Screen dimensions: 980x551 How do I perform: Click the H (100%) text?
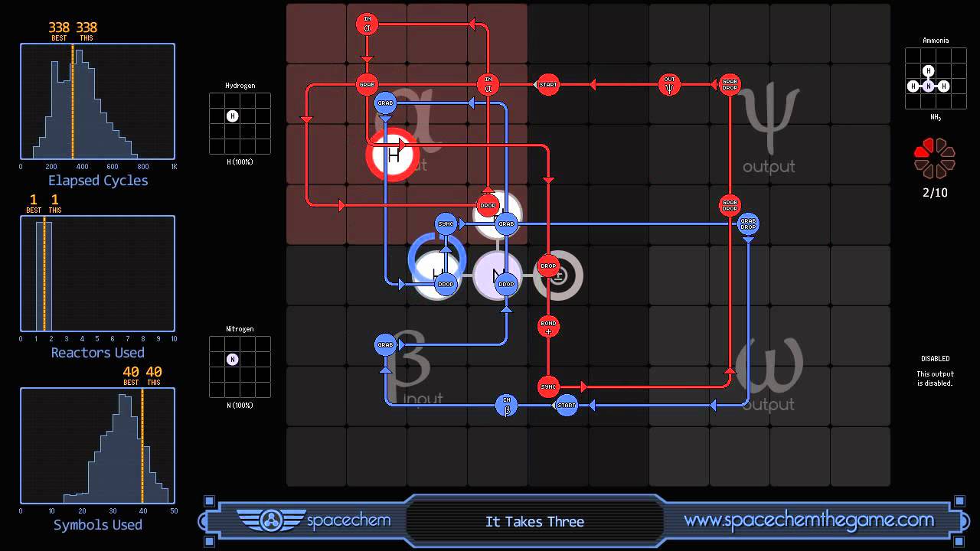pos(240,162)
